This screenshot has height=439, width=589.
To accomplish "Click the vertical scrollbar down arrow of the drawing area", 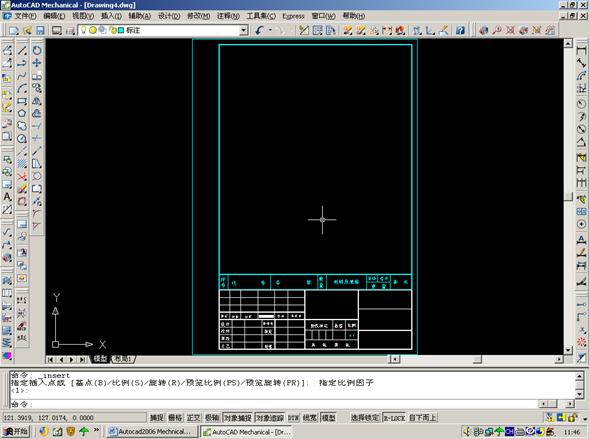I will pyautogui.click(x=568, y=350).
